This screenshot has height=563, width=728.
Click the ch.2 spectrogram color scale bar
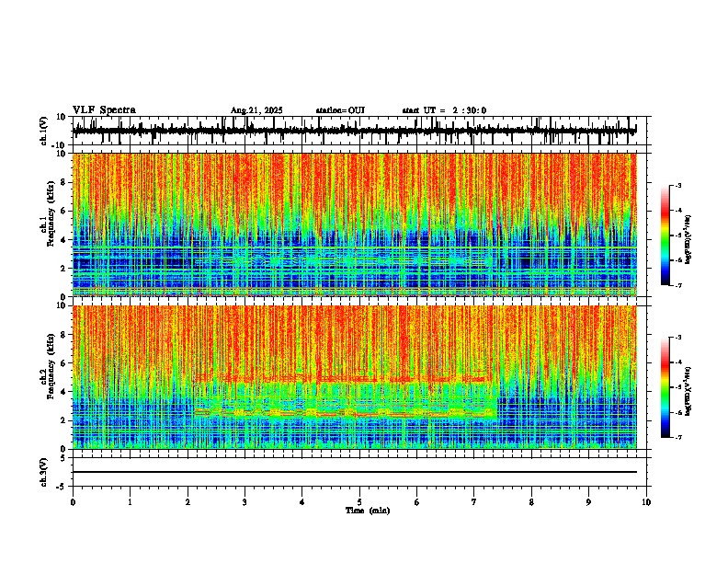[x=665, y=387]
